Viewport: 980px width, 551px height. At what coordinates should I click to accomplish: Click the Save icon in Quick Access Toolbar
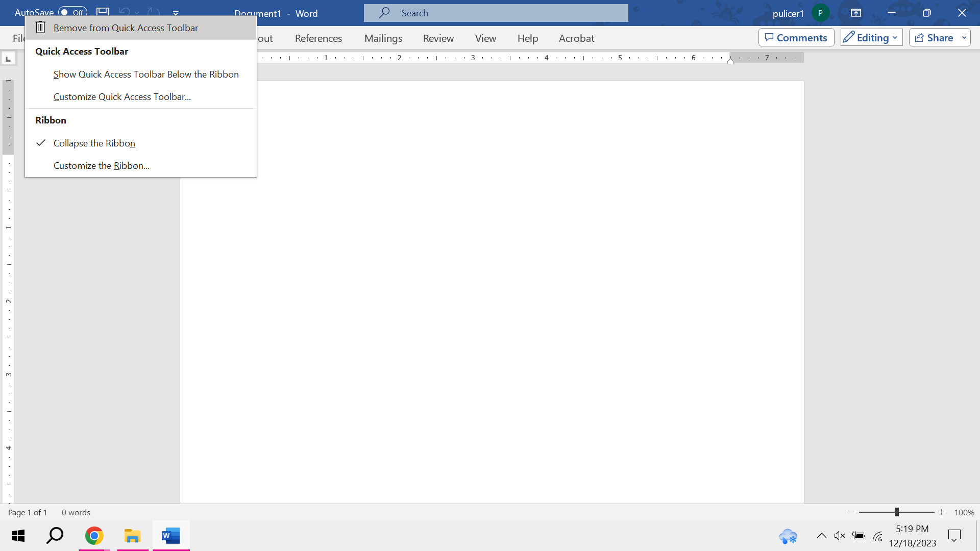pos(102,12)
